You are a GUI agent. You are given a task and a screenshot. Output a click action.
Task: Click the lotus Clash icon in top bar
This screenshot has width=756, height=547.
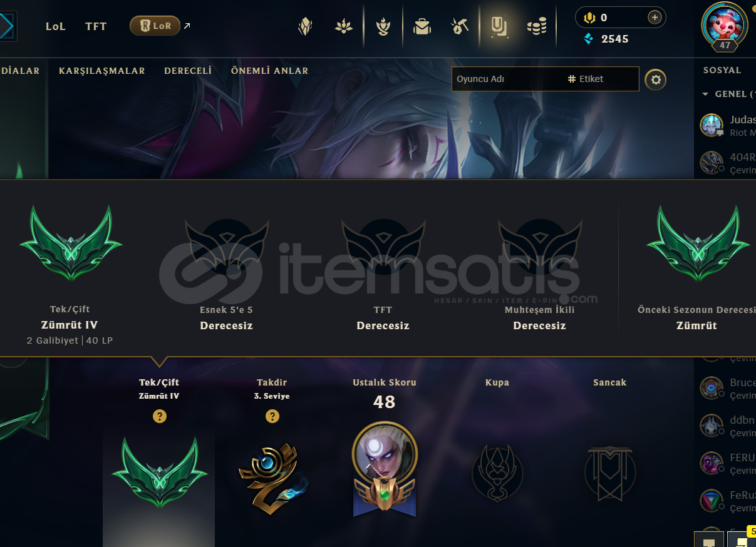pos(343,26)
